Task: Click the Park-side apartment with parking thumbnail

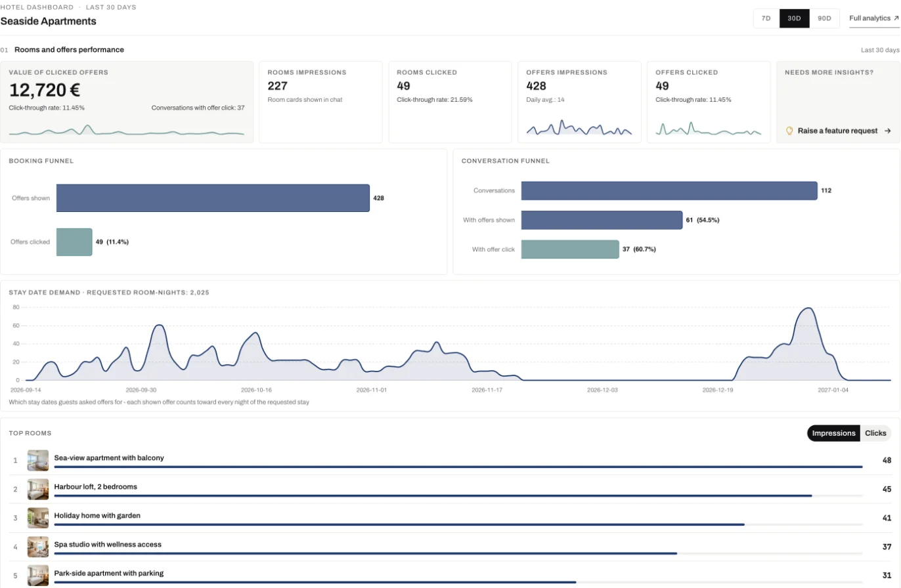Action: click(38, 576)
